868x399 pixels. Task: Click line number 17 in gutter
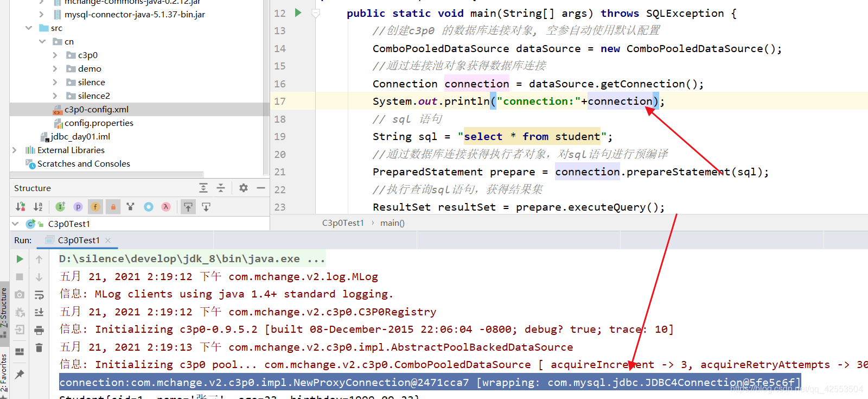[x=280, y=102]
